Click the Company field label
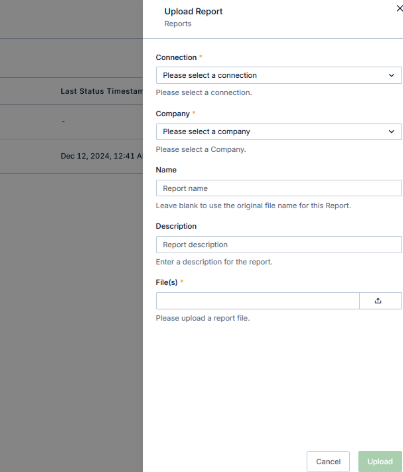 click(173, 114)
